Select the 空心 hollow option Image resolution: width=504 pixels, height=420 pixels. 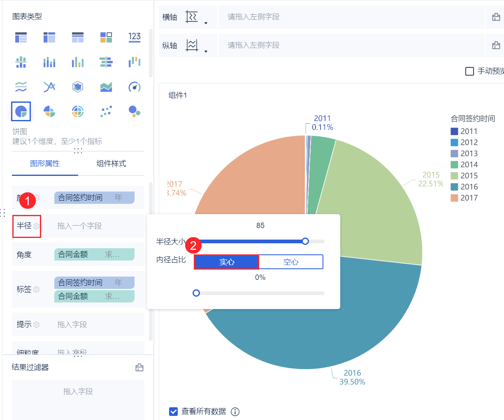point(291,262)
